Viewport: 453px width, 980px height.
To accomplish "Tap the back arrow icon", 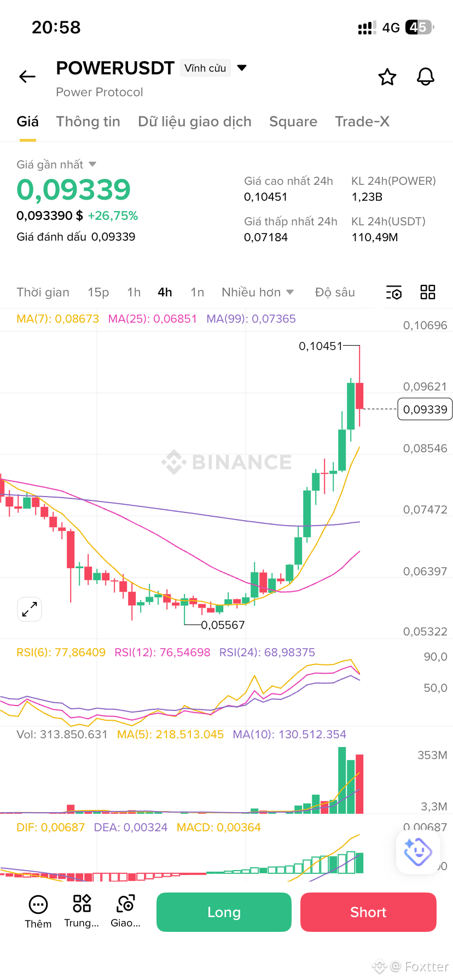I will click(27, 77).
